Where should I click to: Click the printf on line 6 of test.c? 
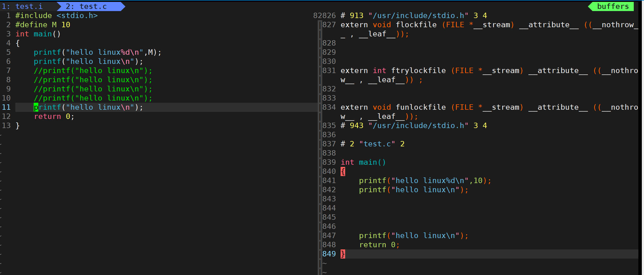(x=88, y=61)
